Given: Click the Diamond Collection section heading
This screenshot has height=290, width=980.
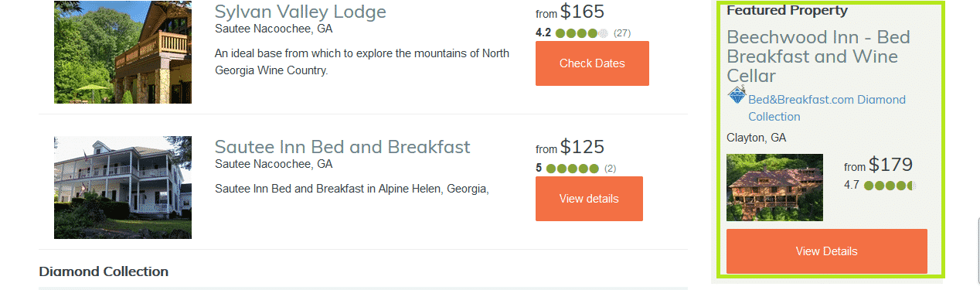Looking at the screenshot, I should coord(104,271).
